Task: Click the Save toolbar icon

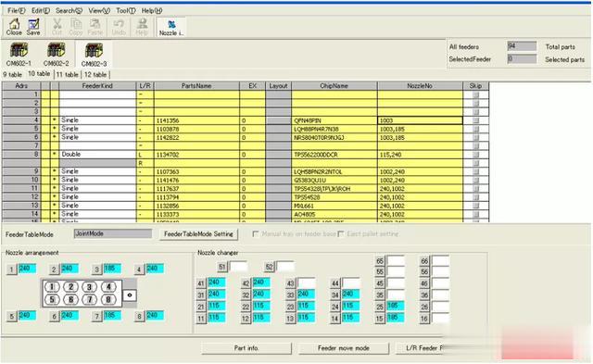Action: [x=33, y=27]
